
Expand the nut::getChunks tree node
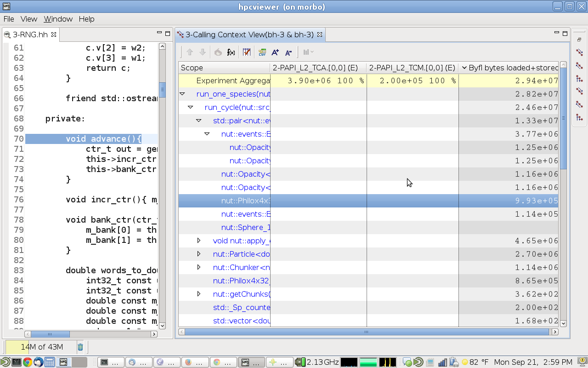(198, 294)
